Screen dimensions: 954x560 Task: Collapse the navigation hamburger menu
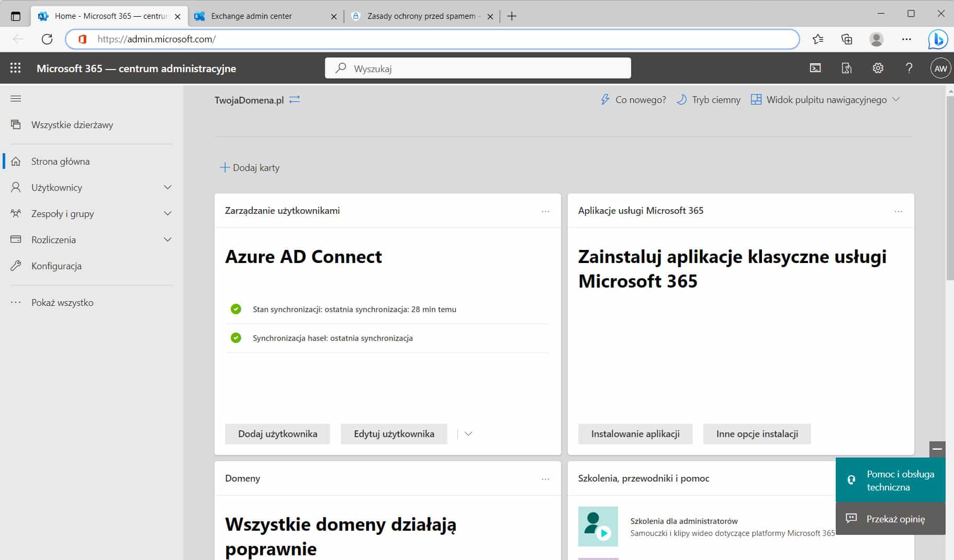coord(16,98)
